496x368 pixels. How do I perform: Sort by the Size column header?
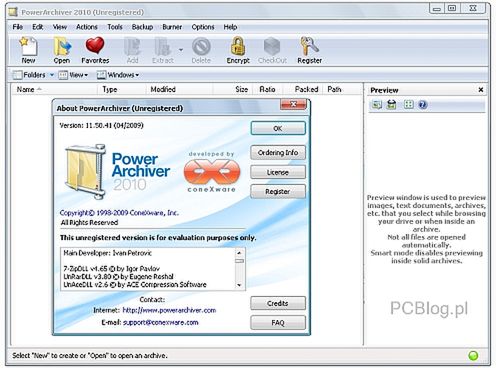coord(233,89)
